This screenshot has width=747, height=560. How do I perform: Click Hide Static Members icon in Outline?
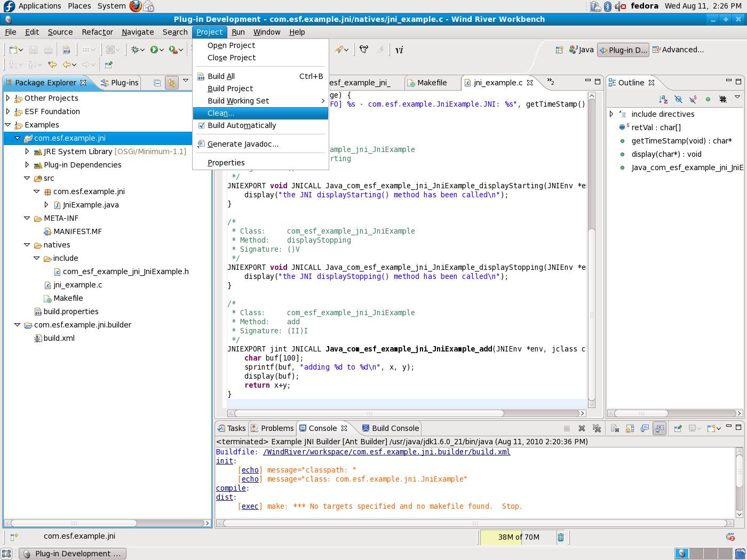[x=693, y=99]
